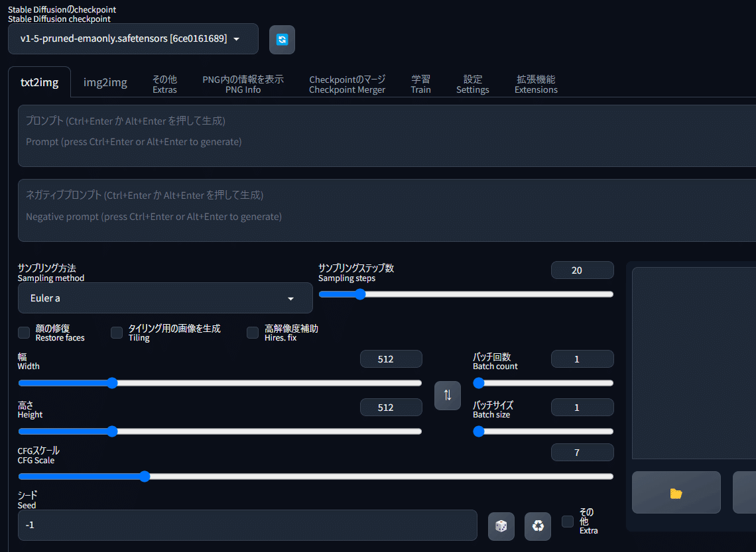Open the Train tab
This screenshot has height=552, width=756.
click(420, 84)
